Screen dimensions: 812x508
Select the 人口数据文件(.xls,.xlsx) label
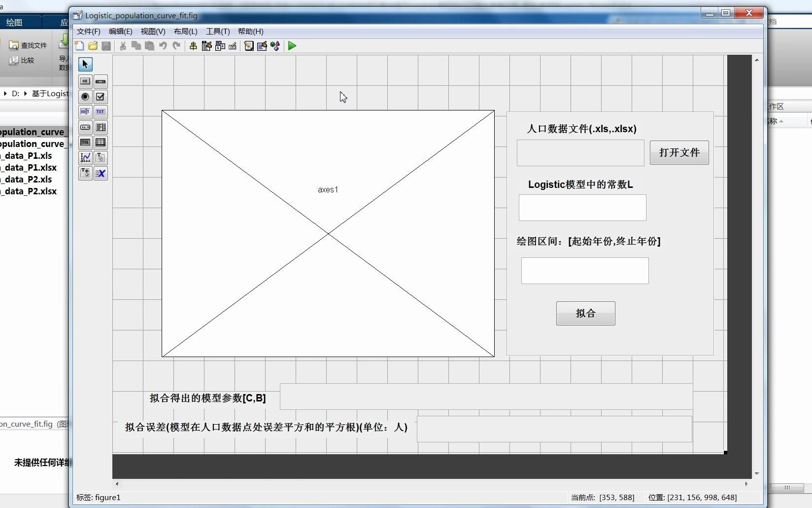point(581,129)
